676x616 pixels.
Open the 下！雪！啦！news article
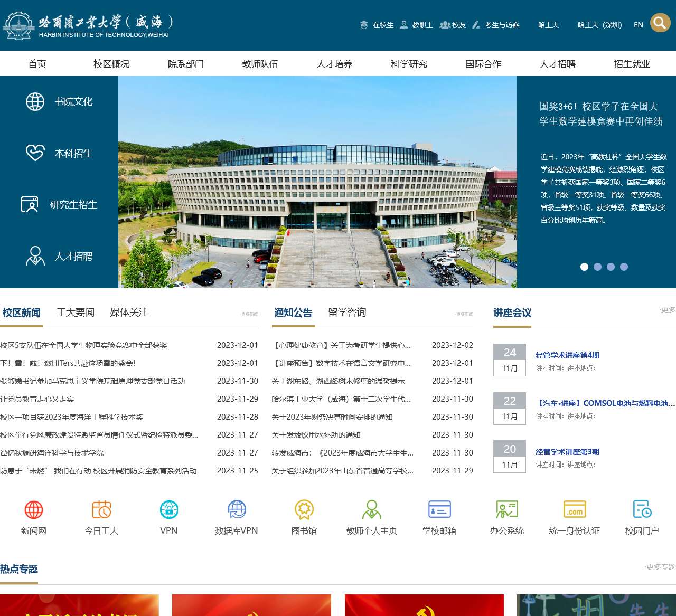(68, 363)
